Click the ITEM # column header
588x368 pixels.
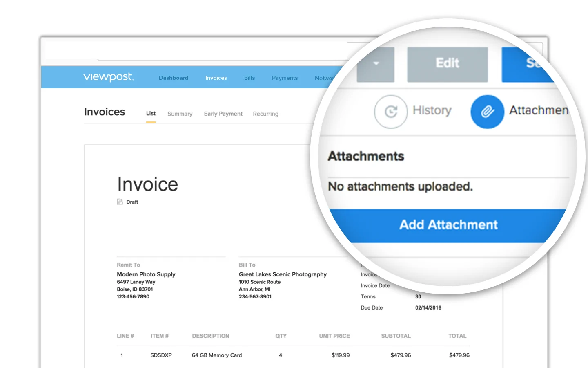point(160,336)
